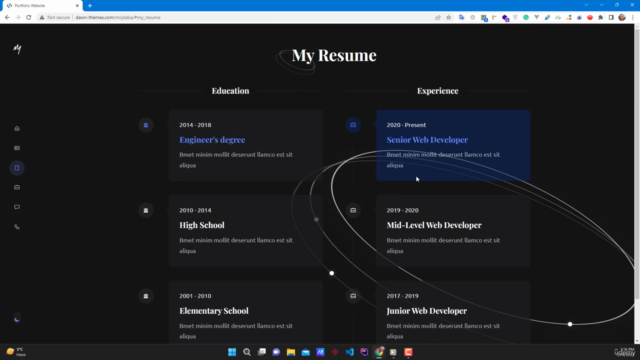
Task: Open the Google Translate extension icon
Action: (x=462, y=18)
